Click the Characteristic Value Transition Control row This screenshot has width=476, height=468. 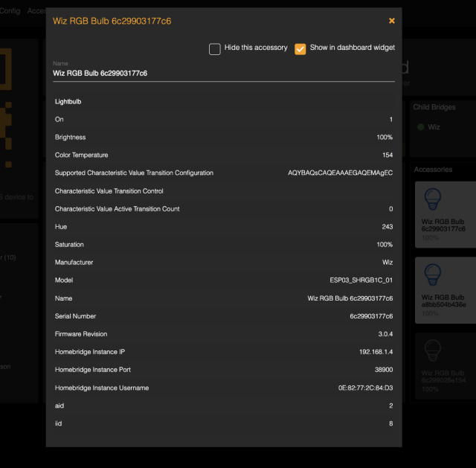click(224, 191)
